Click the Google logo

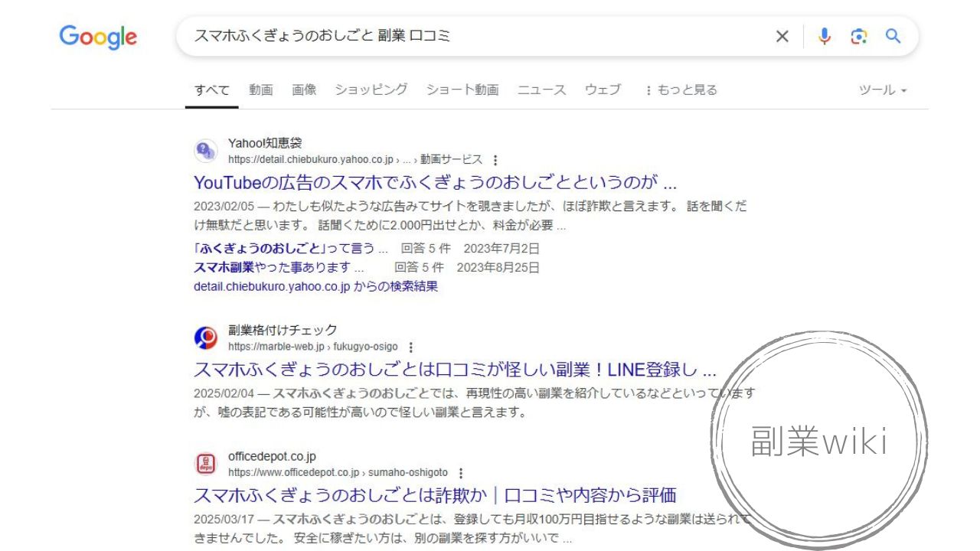click(98, 37)
